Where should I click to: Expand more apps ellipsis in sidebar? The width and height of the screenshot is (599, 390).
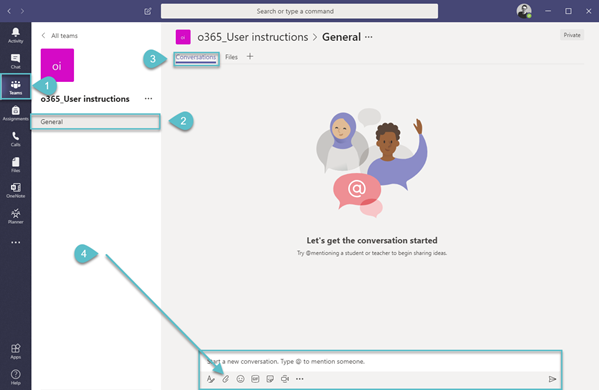point(15,242)
